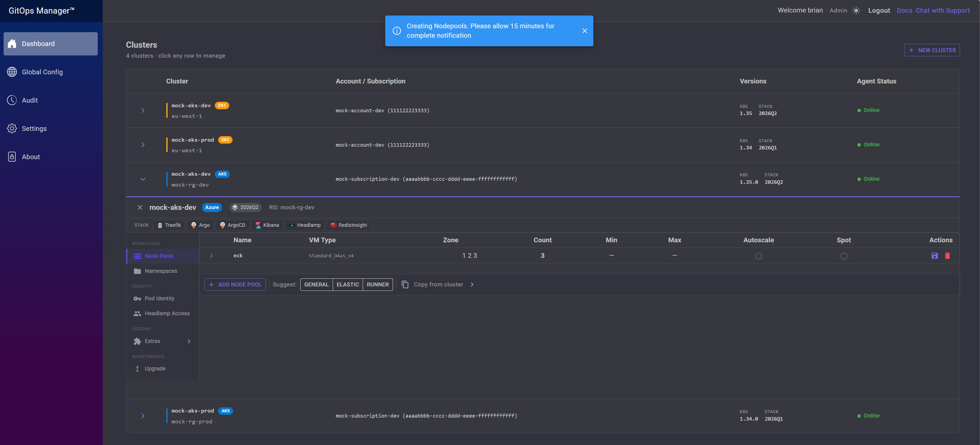Expand the mock-aks-prod cluster row
This screenshot has width=980, height=445.
coord(143,416)
